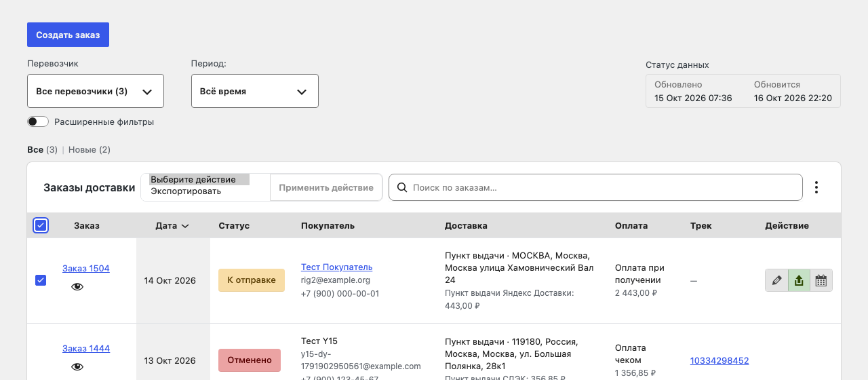Click the calendar icon for Заказ 1504
The image size is (868, 380).
point(821,280)
